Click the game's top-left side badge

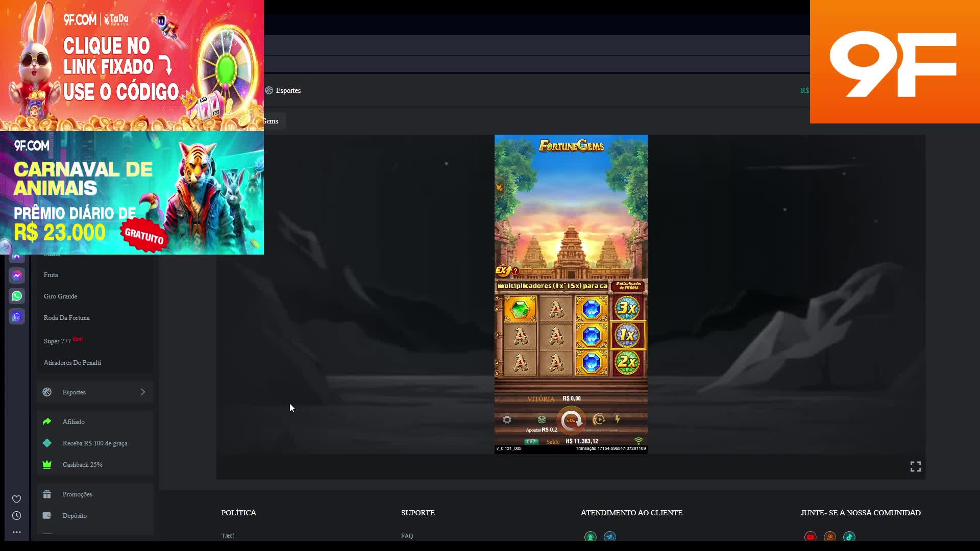click(499, 187)
